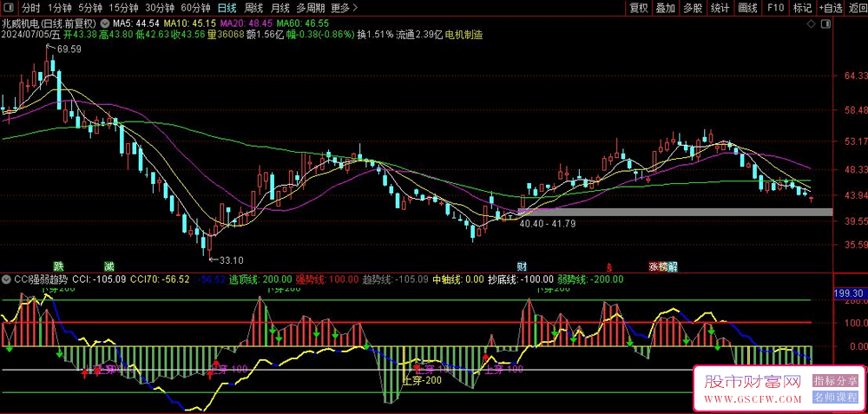Click the 跌 marker icon
Viewport: 868px width, 414px height.
58,265
